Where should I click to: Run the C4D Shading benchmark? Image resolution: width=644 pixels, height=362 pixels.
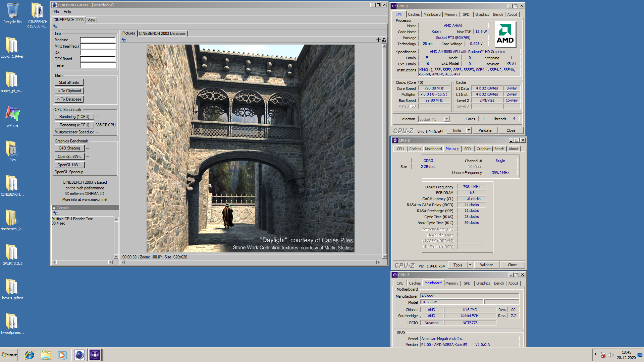[x=69, y=148]
